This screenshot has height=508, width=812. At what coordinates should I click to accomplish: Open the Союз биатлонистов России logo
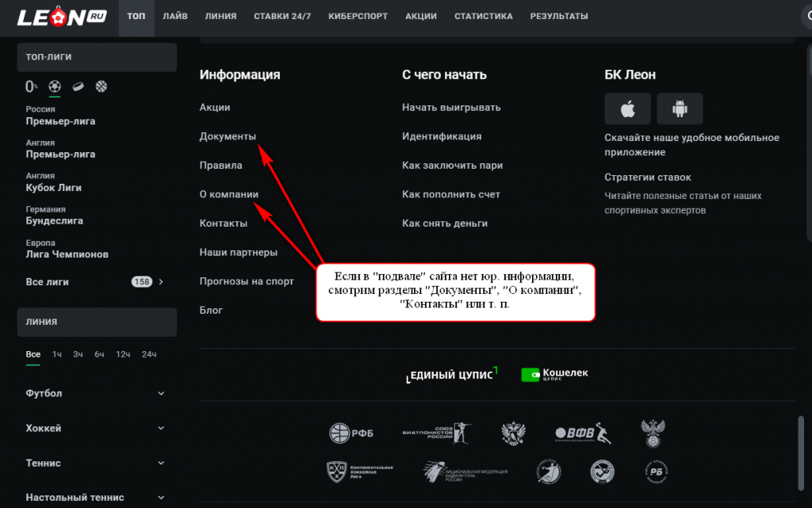(x=437, y=433)
